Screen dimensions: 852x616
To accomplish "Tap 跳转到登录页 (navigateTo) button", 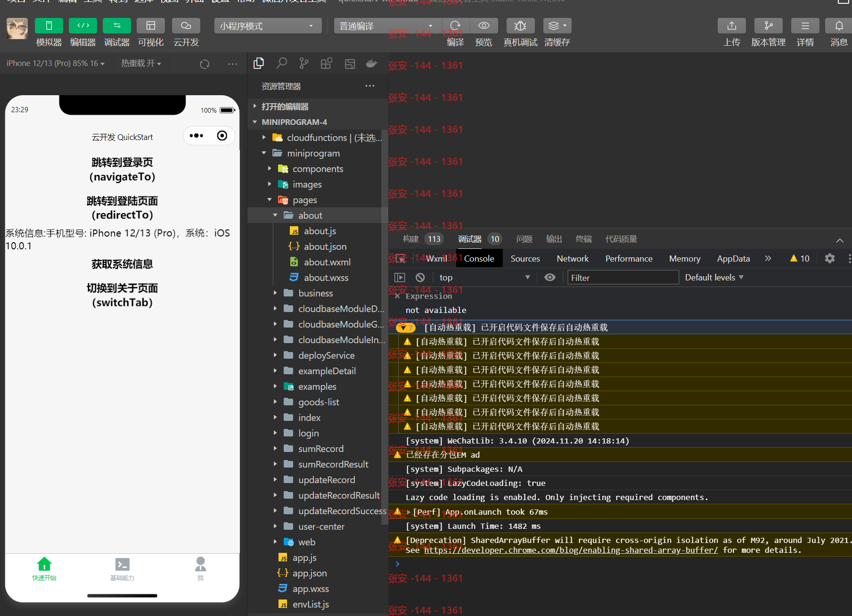I will click(x=123, y=170).
